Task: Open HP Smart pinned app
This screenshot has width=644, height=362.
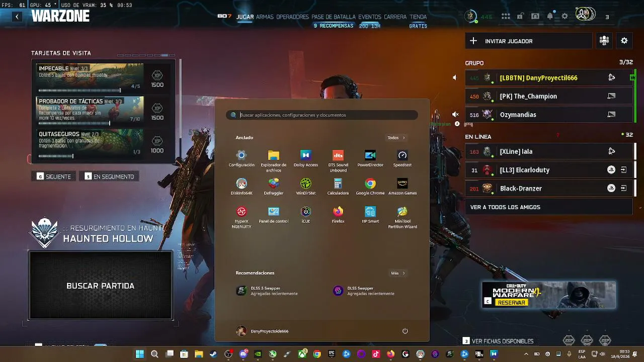Action: 370,215
